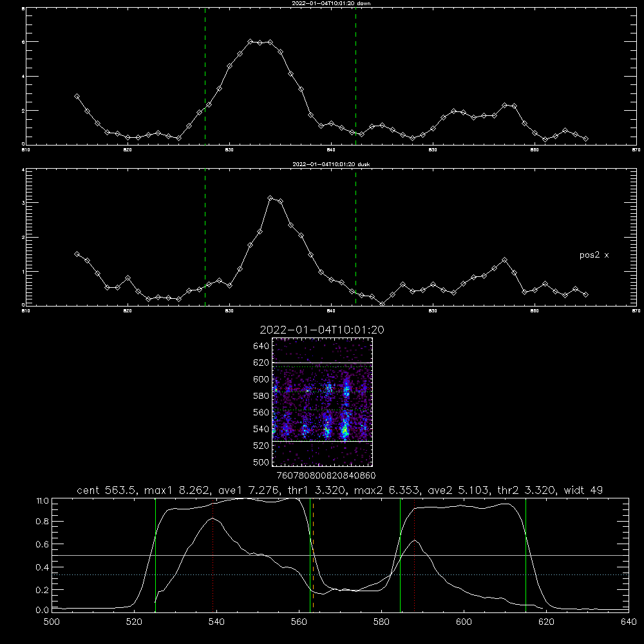Click bottom plot x-axis label 560
Image resolution: width=644 pixels, height=644 pixels.
(x=299, y=622)
